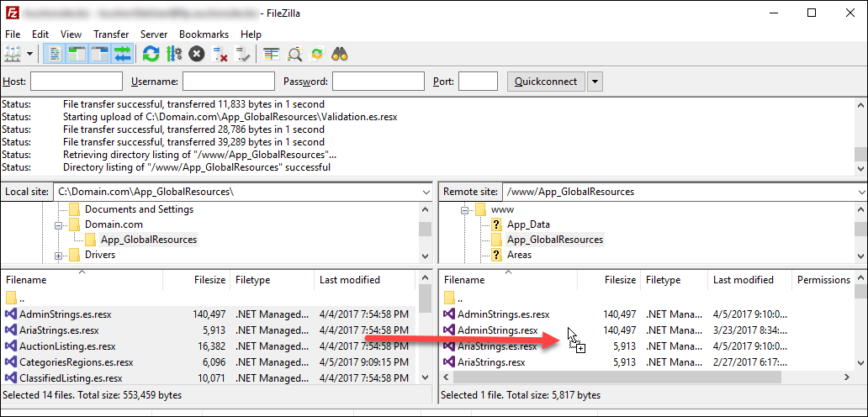868x417 pixels.
Task: Click remote file list scroll-right arrow
Action: pyautogui.click(x=846, y=377)
